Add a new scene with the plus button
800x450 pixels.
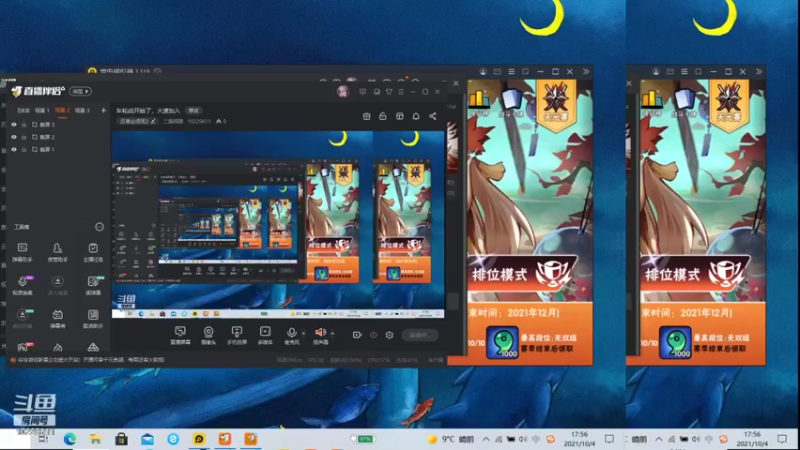click(104, 110)
